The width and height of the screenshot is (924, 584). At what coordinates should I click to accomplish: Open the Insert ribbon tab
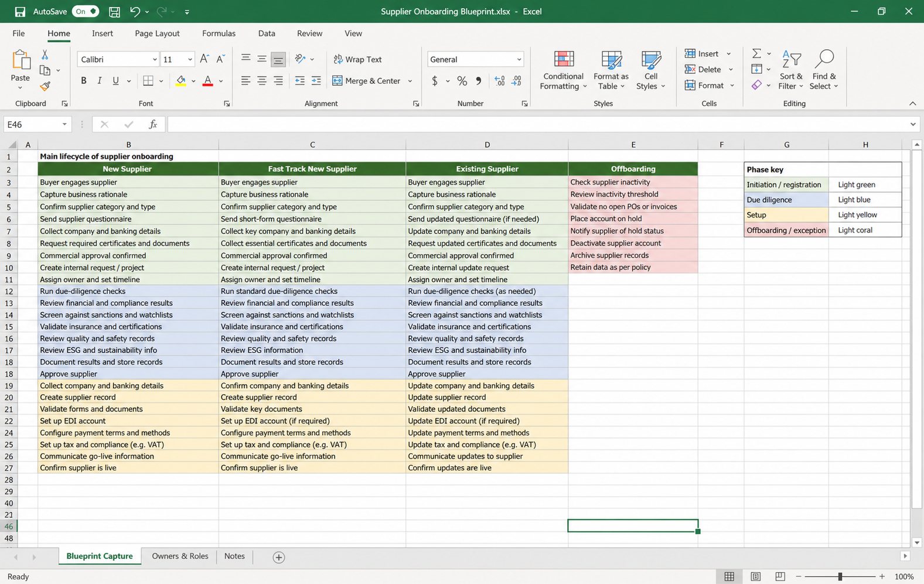[103, 33]
